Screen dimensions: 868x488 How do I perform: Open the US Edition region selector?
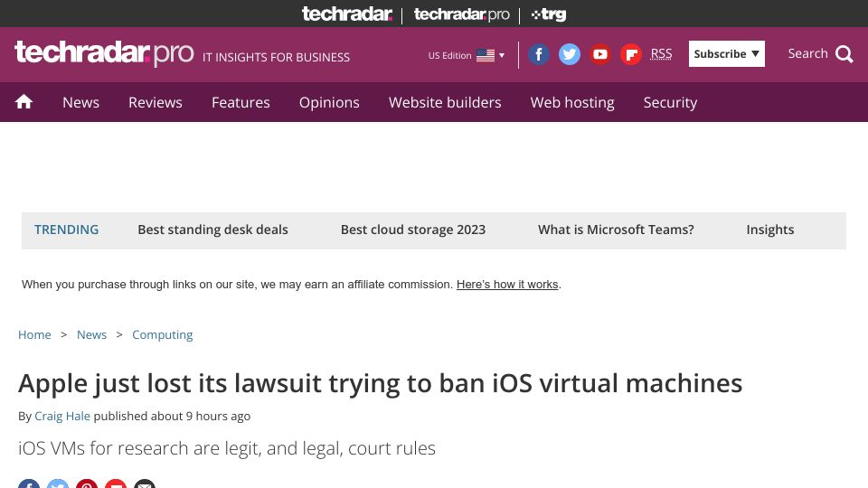[467, 55]
